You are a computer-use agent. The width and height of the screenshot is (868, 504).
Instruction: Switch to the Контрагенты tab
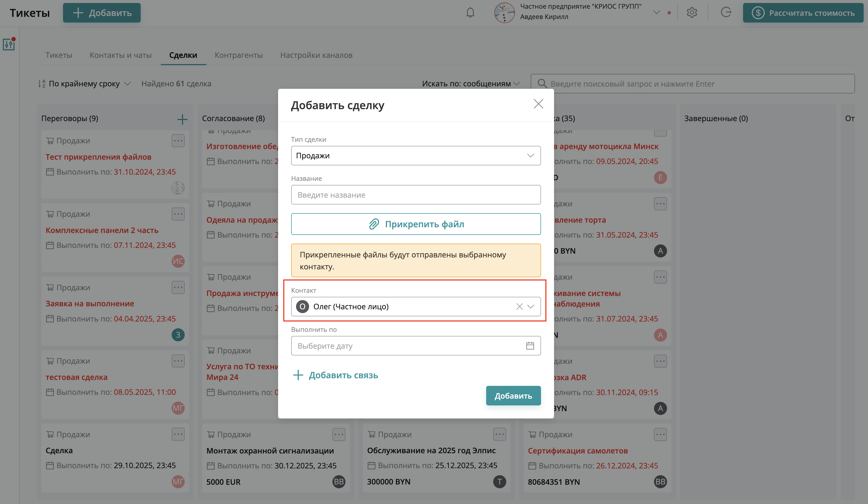[238, 55]
